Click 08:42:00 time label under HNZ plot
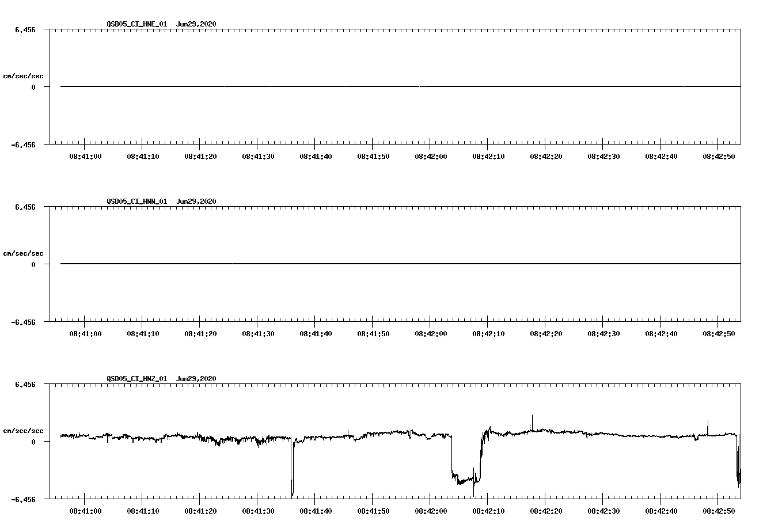 coord(431,511)
